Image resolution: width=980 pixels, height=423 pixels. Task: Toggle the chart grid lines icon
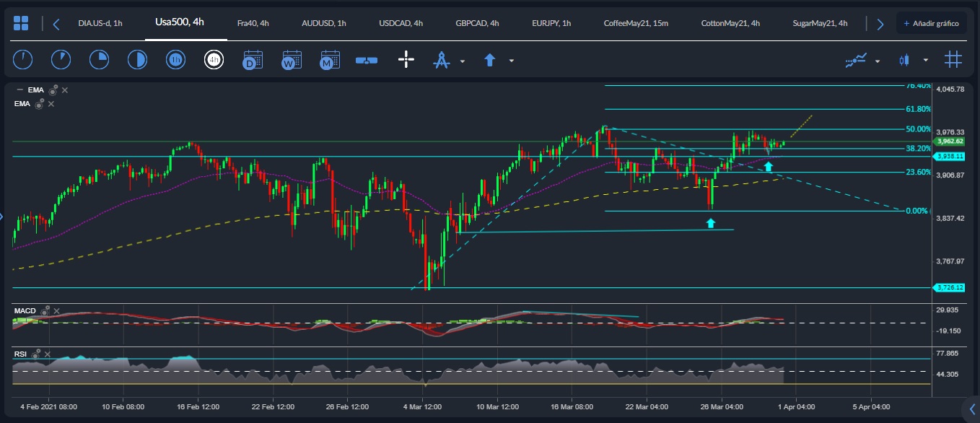click(x=953, y=60)
